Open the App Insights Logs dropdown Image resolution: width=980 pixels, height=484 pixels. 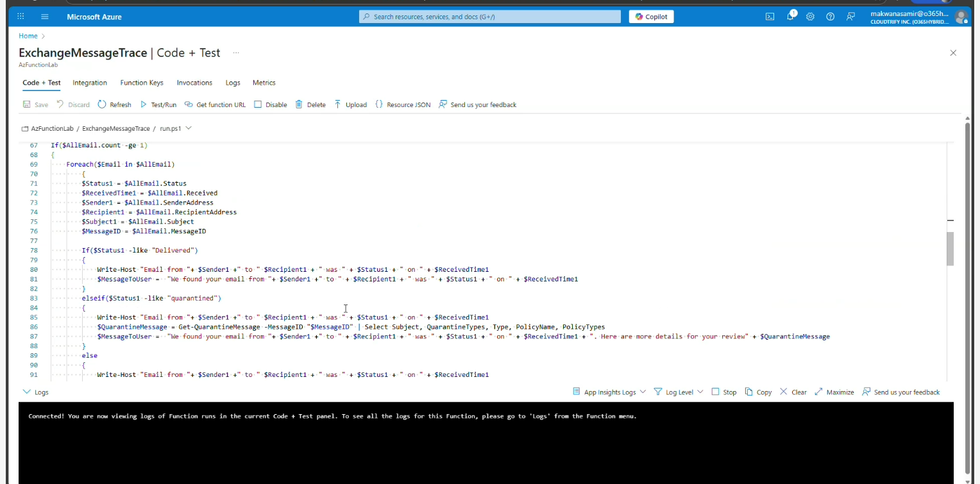point(609,392)
